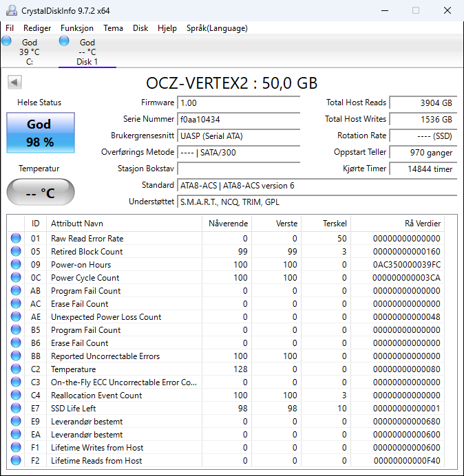The width and height of the screenshot is (464, 476).
Task: Click the Total Host Writes 1536 GB value
Action: pyautogui.click(x=423, y=119)
